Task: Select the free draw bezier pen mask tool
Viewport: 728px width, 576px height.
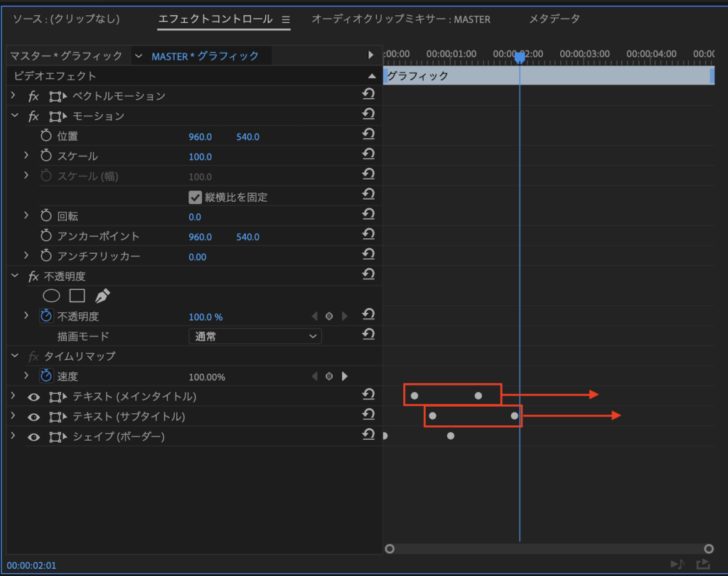Action: point(102,296)
